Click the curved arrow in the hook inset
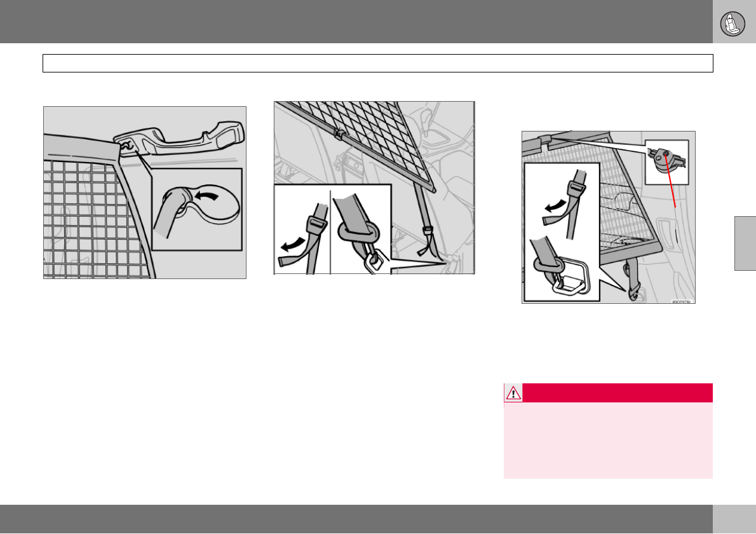The width and height of the screenshot is (756, 534). pos(206,195)
